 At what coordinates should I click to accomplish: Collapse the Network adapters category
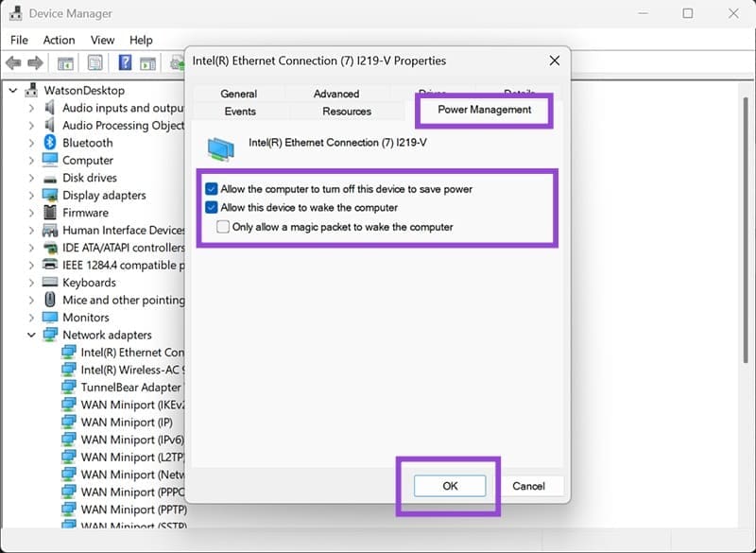31,335
